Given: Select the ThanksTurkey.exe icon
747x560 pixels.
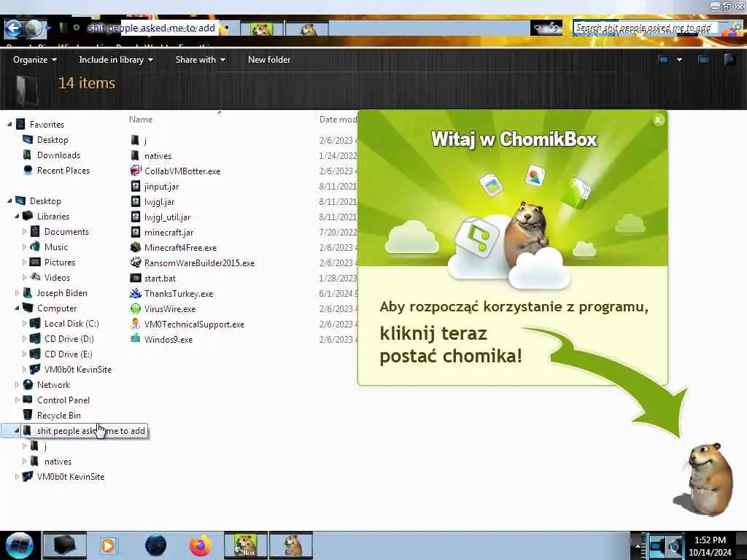Looking at the screenshot, I should [x=135, y=293].
